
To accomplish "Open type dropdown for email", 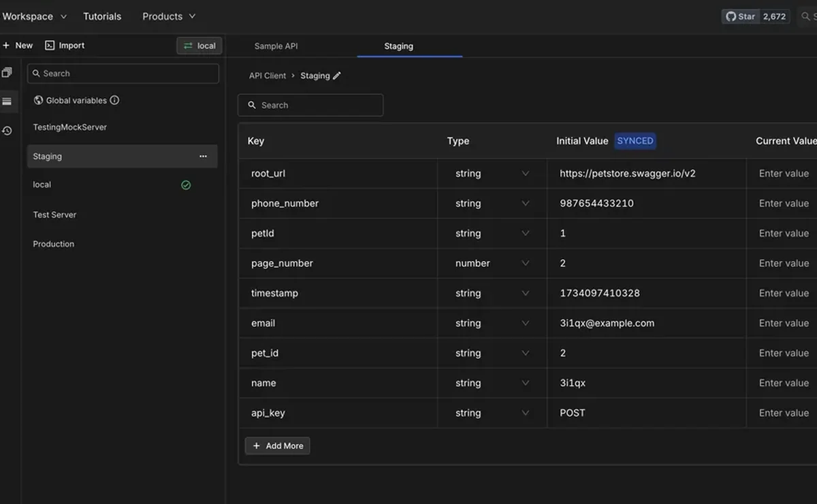I will 492,323.
